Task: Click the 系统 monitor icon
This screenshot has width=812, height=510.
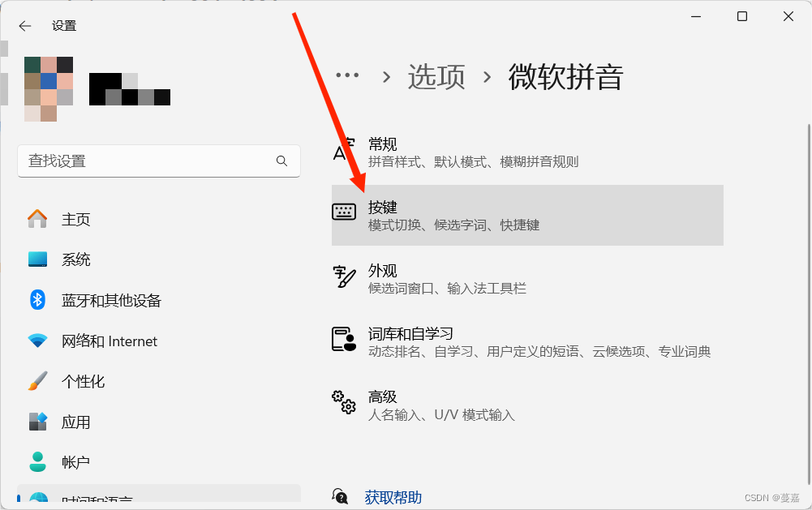Action: tap(36, 259)
